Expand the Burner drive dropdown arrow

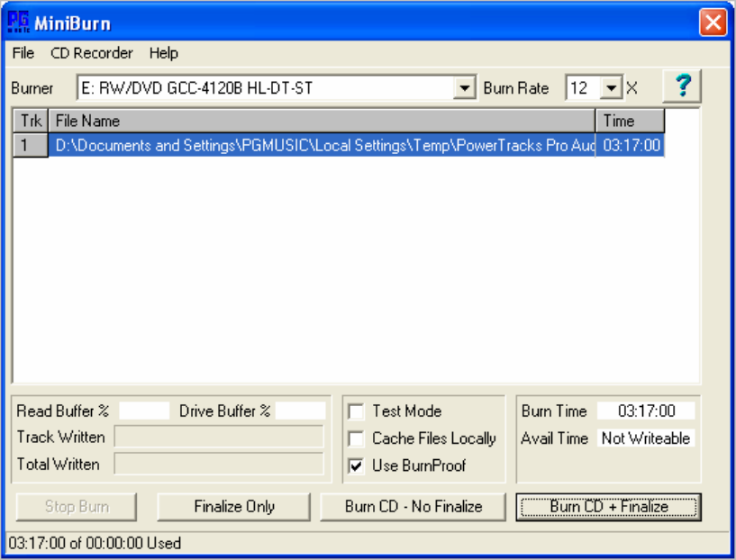click(464, 87)
